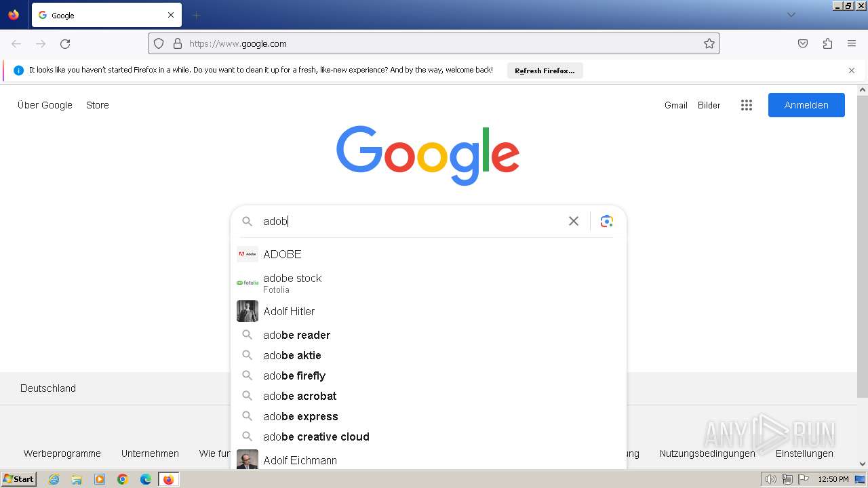868x488 pixels.
Task: Select Firefox taskbar button
Action: pyautogui.click(x=169, y=479)
